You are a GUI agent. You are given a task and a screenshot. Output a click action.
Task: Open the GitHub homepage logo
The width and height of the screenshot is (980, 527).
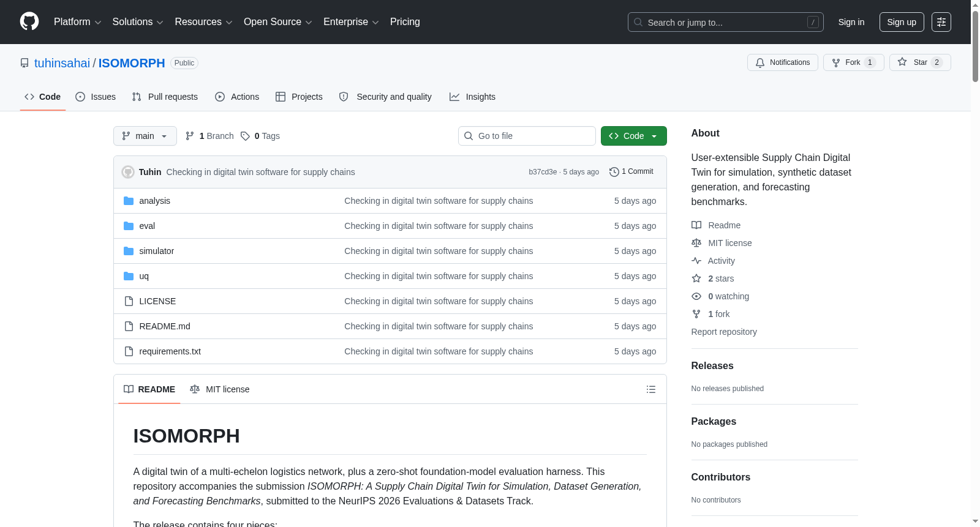[x=29, y=22]
